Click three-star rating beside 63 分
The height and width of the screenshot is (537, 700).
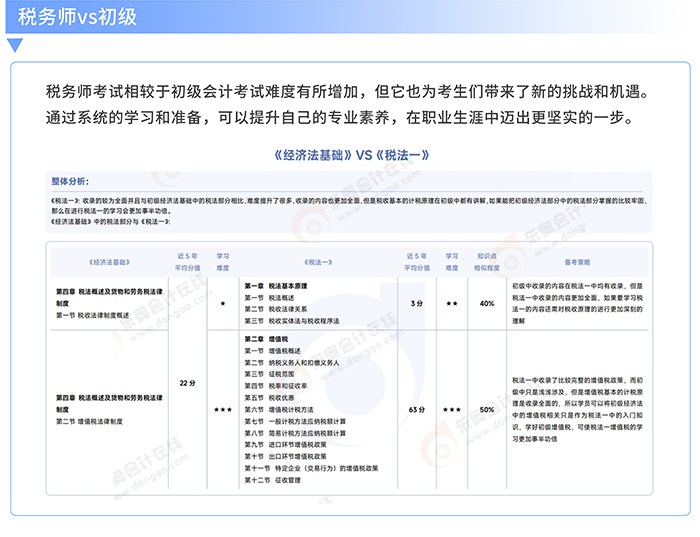click(452, 409)
